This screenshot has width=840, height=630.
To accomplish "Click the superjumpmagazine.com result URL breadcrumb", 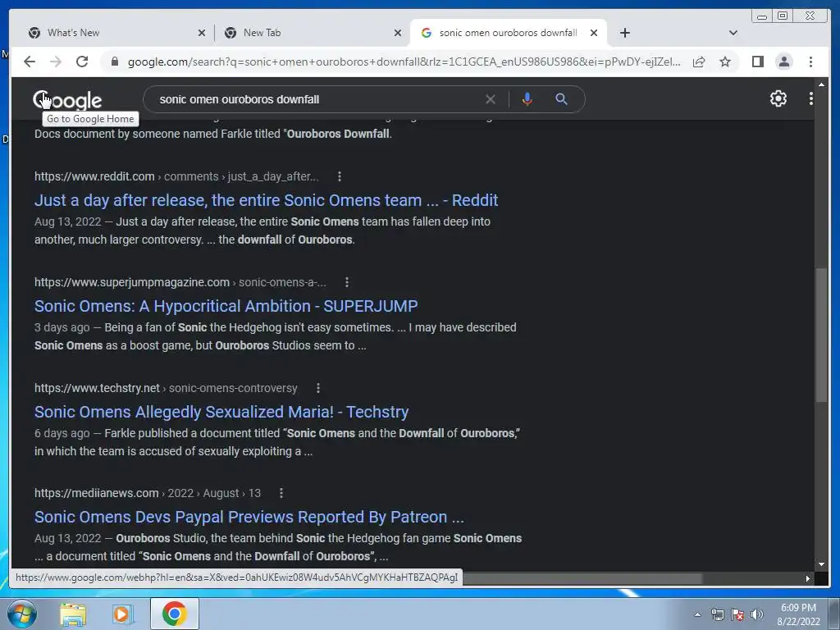I will (180, 282).
